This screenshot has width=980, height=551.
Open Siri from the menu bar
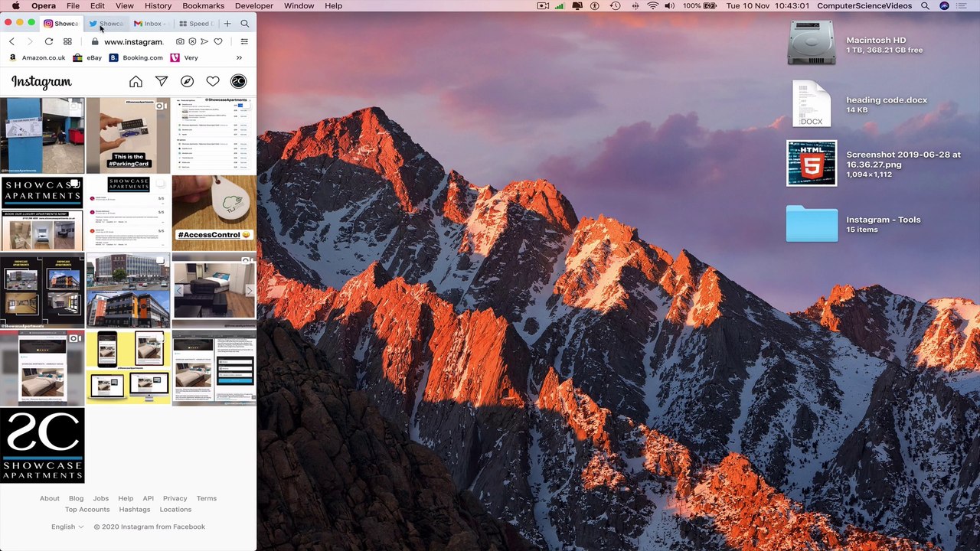click(944, 5)
